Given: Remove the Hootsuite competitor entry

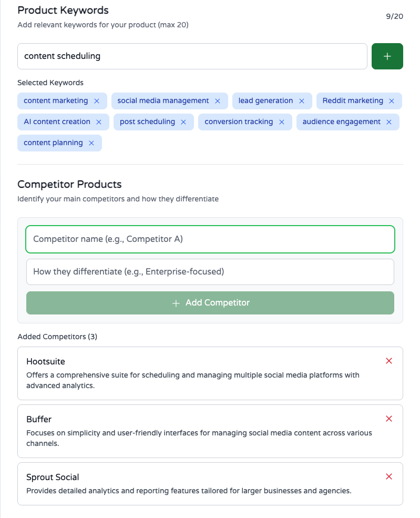Looking at the screenshot, I should (389, 361).
